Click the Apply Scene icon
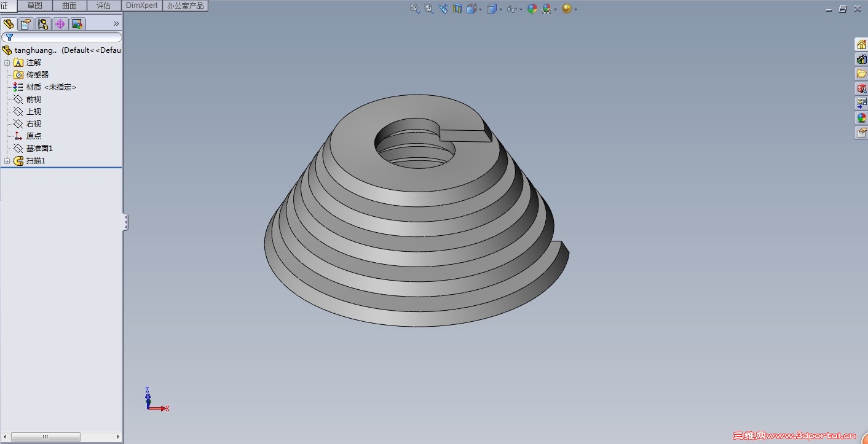Viewport: 868px width, 444px height. 546,9
